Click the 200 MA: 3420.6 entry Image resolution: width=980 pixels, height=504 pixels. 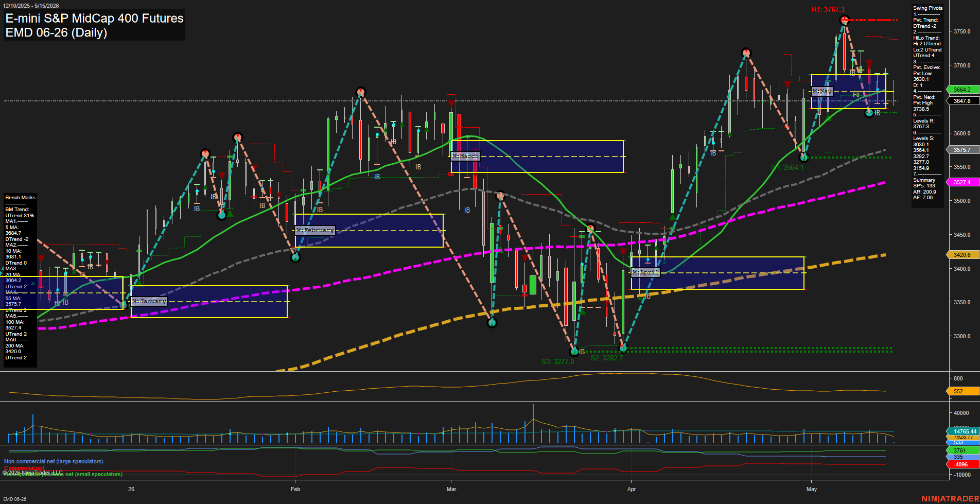[x=14, y=349]
